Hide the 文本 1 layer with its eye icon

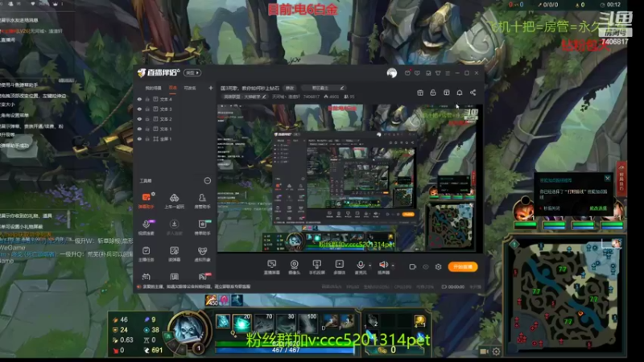tap(139, 129)
